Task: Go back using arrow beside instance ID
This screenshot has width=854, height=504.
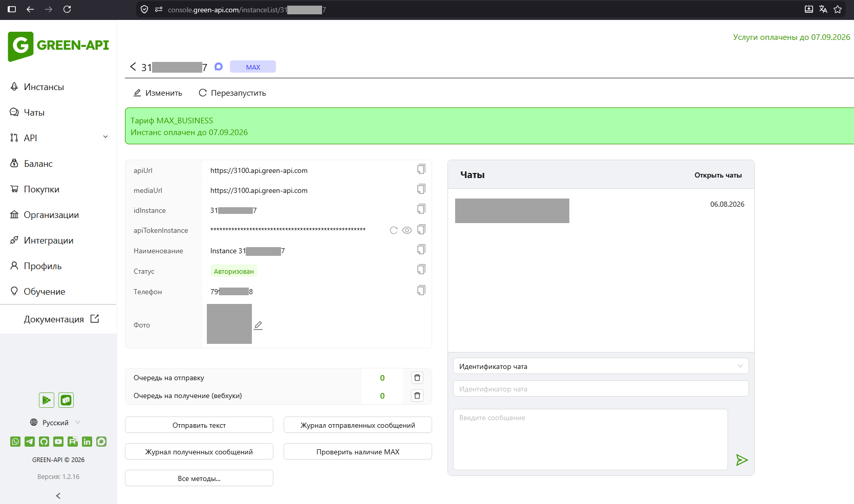Action: pyautogui.click(x=133, y=67)
